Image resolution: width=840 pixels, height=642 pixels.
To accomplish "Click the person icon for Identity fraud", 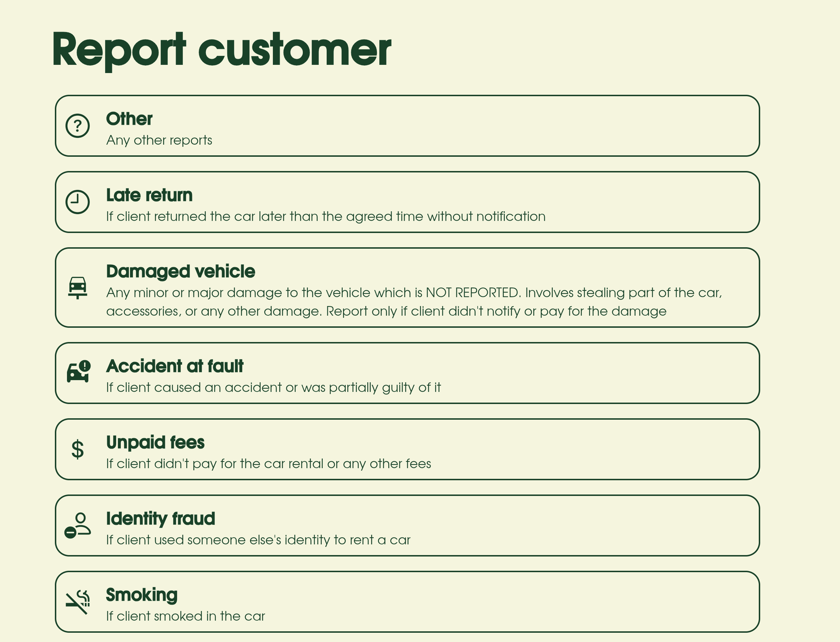I will click(78, 525).
